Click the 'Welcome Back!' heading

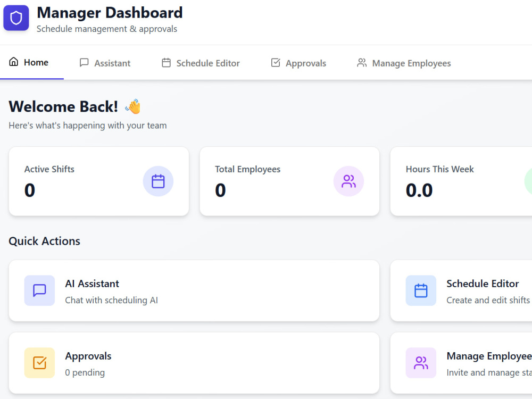point(63,106)
